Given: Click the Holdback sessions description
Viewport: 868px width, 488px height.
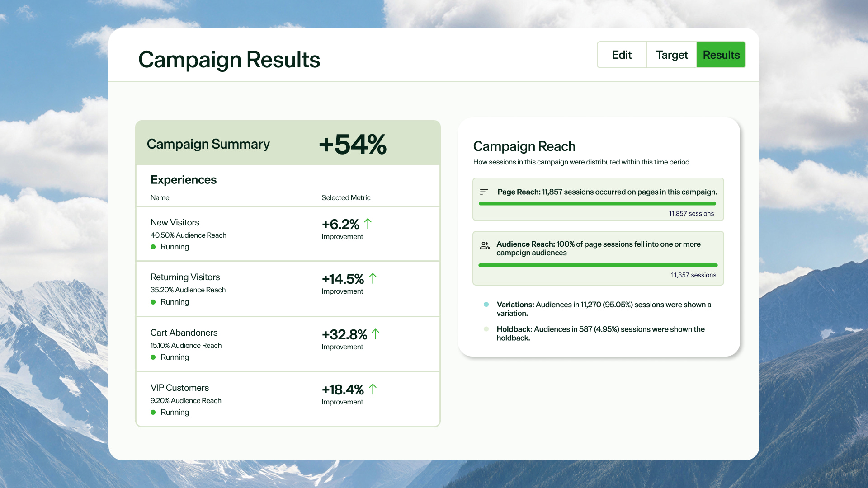Looking at the screenshot, I should [x=601, y=333].
